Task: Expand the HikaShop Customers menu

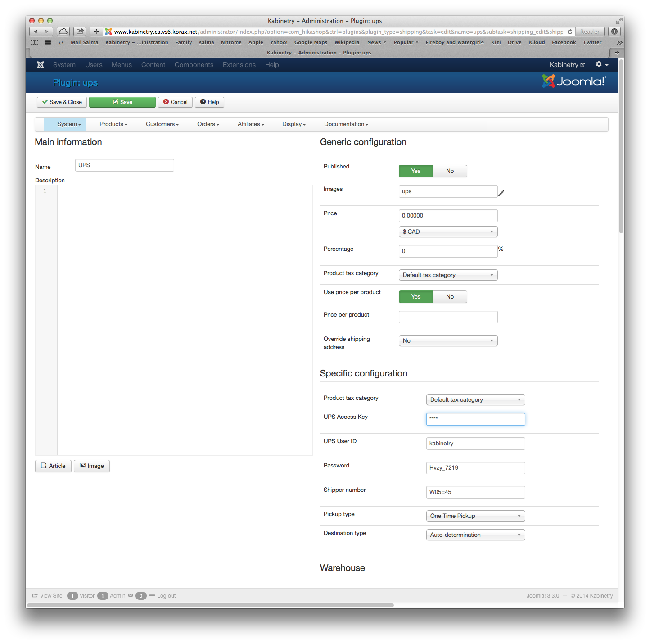Action: (162, 124)
